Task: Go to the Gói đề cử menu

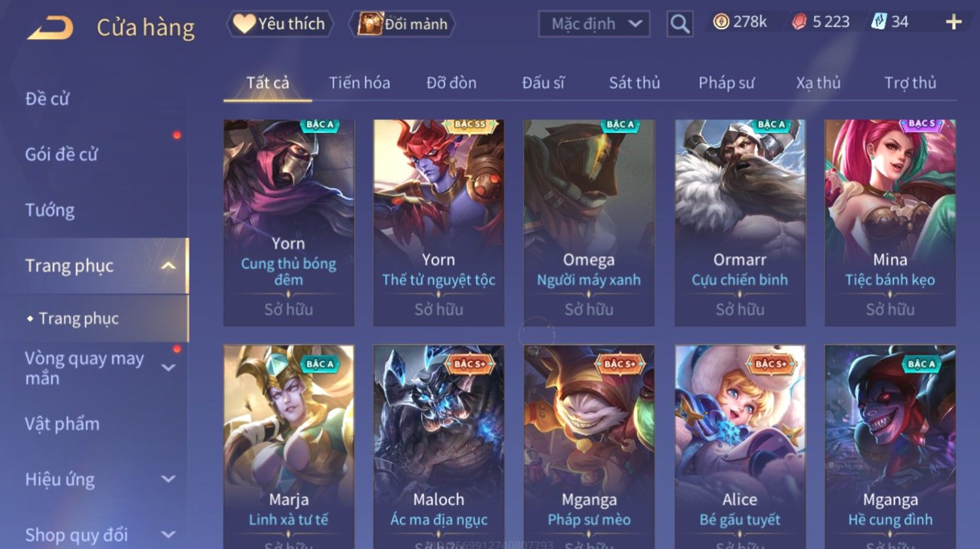Action: pyautogui.click(x=61, y=155)
